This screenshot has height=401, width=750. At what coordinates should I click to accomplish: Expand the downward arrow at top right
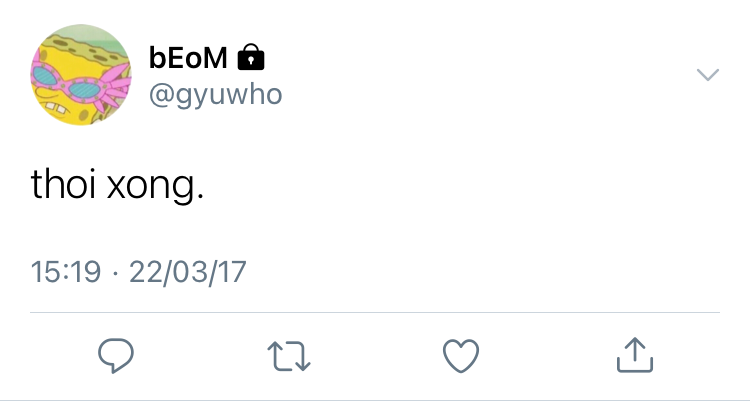click(707, 75)
